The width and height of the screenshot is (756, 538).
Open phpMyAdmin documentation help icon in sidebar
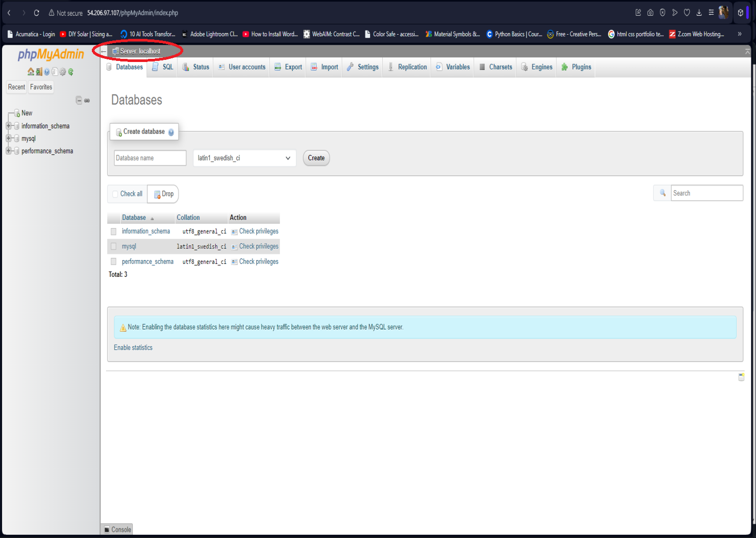[x=47, y=72]
